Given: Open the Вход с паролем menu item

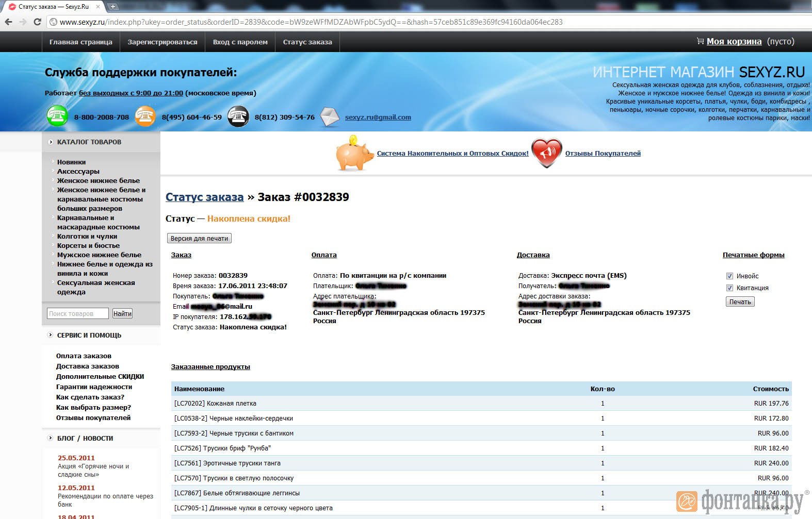Looking at the screenshot, I should point(240,42).
